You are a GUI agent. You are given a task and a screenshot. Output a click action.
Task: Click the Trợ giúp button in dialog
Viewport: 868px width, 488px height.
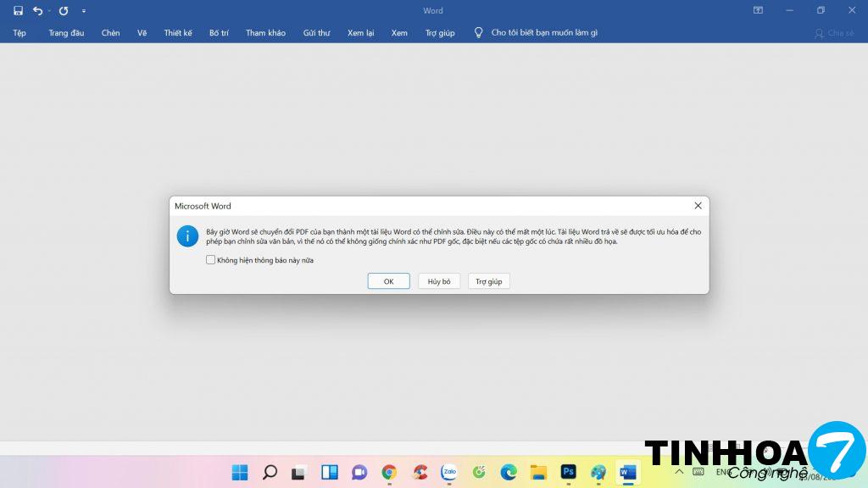489,281
